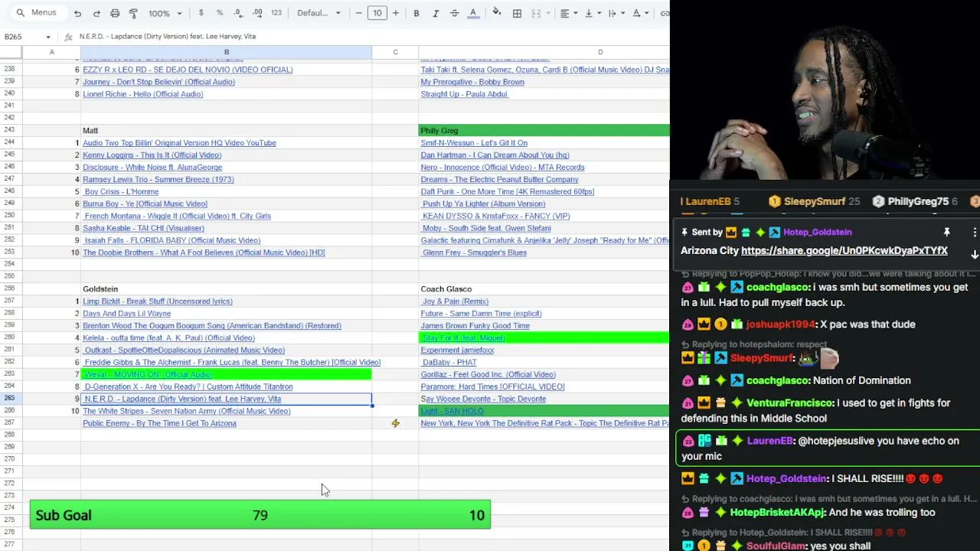The image size is (980, 551).
Task: Click the merge cells icon
Action: [x=536, y=13]
